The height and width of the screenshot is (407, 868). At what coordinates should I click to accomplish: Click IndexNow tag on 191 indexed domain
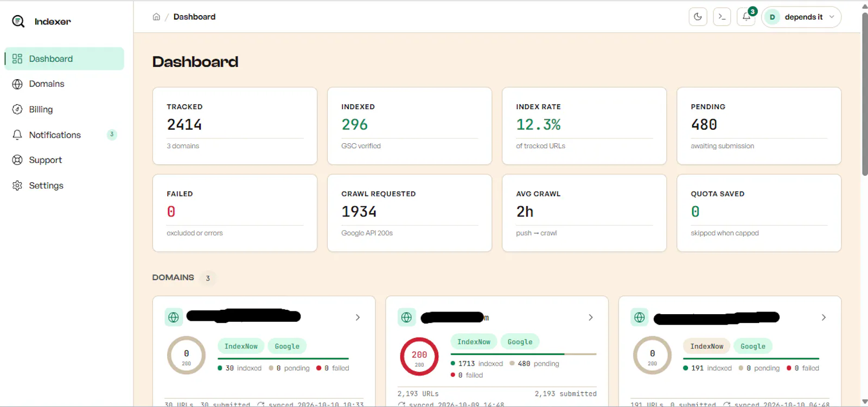707,346
